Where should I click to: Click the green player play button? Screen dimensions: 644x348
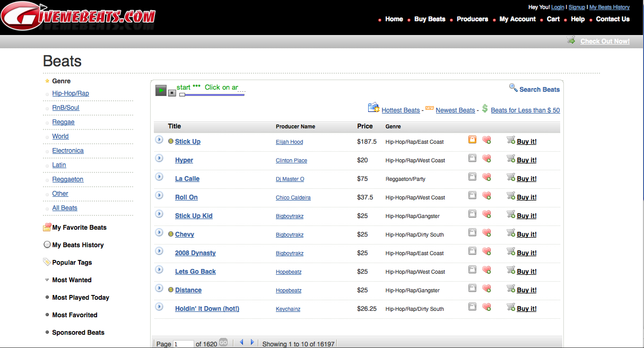point(161,91)
